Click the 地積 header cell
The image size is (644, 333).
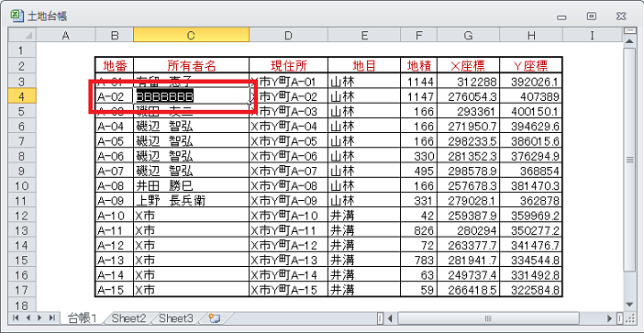pos(419,65)
